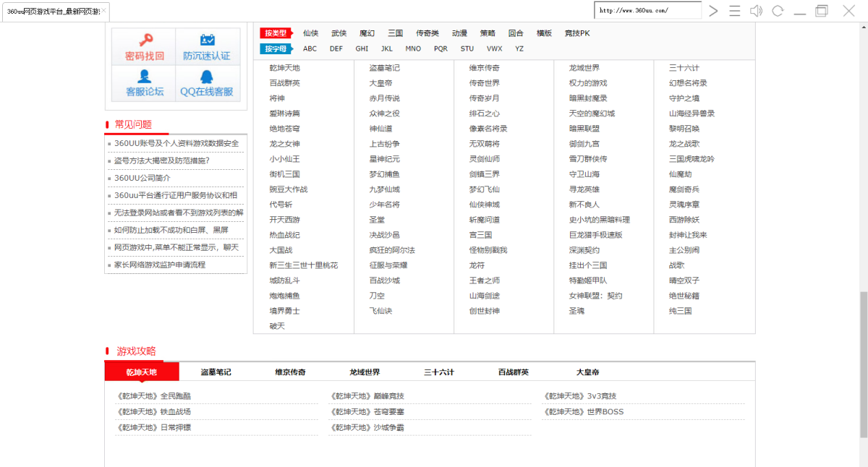Select the 仙侠 game type filter
The width and height of the screenshot is (868, 467).
click(310, 33)
